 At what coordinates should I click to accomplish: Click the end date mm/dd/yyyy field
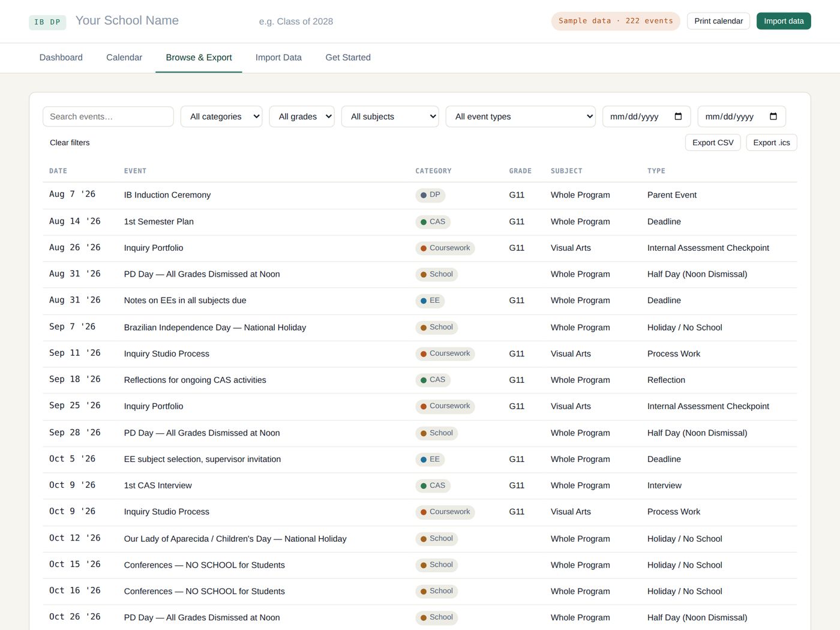742,116
